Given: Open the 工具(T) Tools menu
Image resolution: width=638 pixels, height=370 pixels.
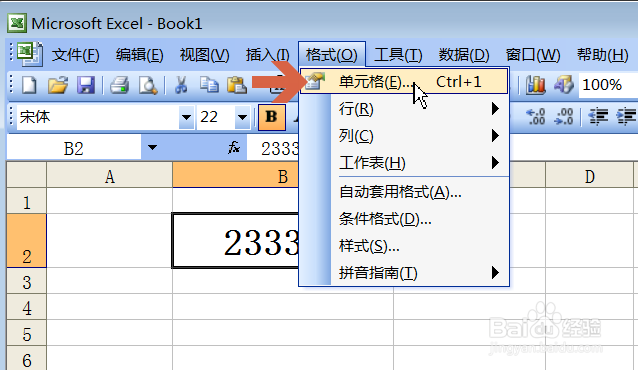Looking at the screenshot, I should tap(398, 55).
